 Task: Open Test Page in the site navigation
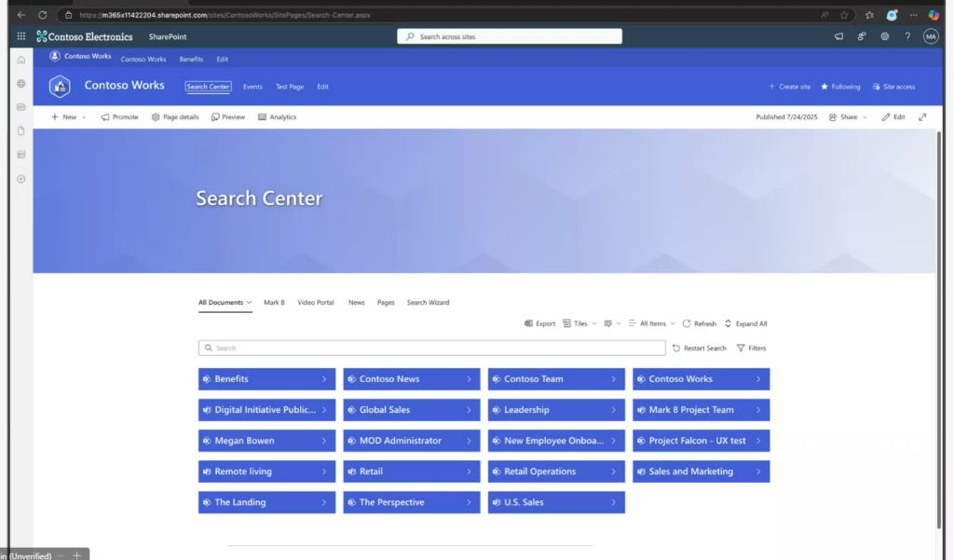point(290,87)
